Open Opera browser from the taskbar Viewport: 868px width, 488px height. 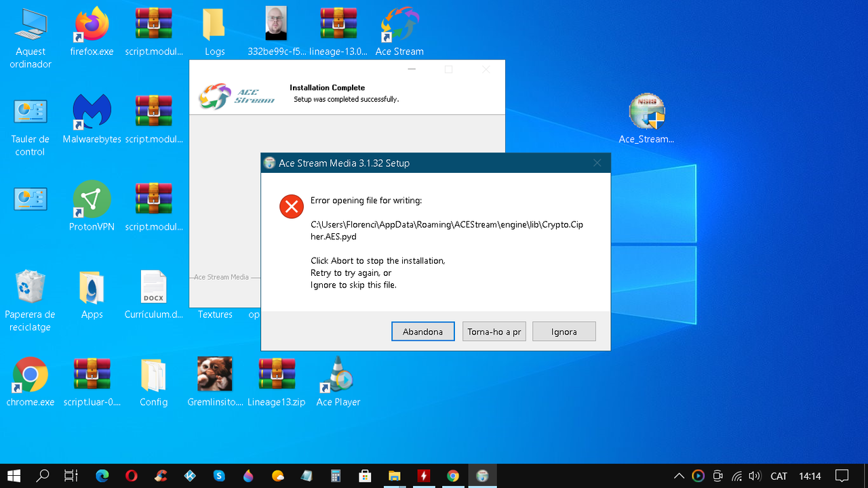[132, 476]
